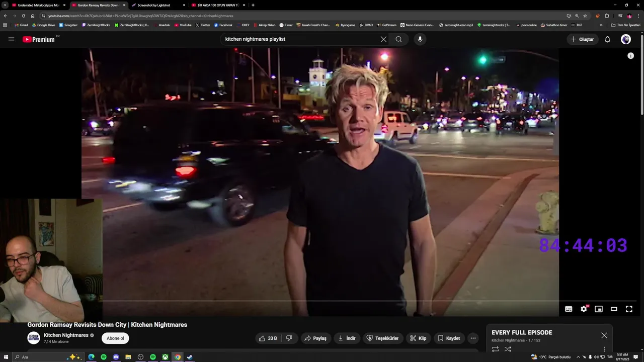Open Facebook bookmark
The width and height of the screenshot is (644, 362).
point(223,25)
